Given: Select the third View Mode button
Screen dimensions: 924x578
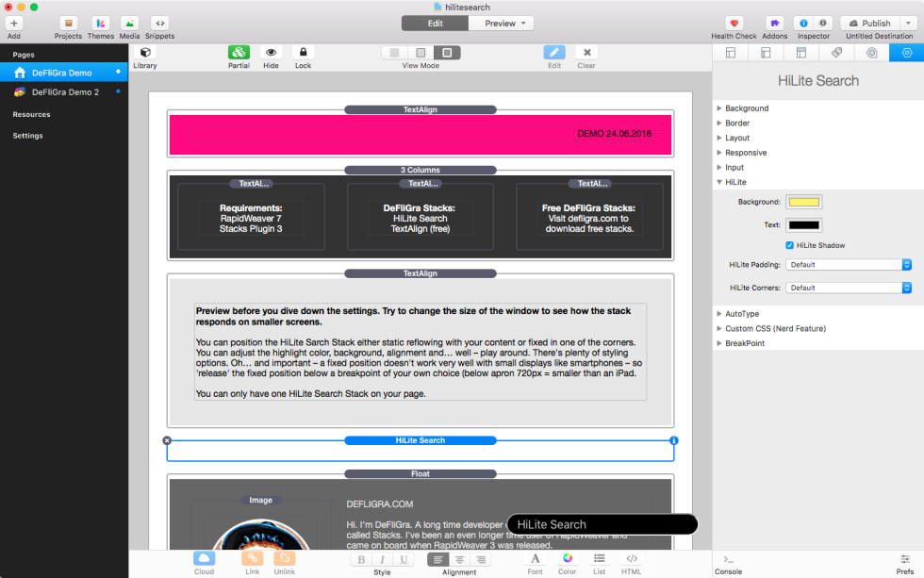Looking at the screenshot, I should click(x=447, y=53).
